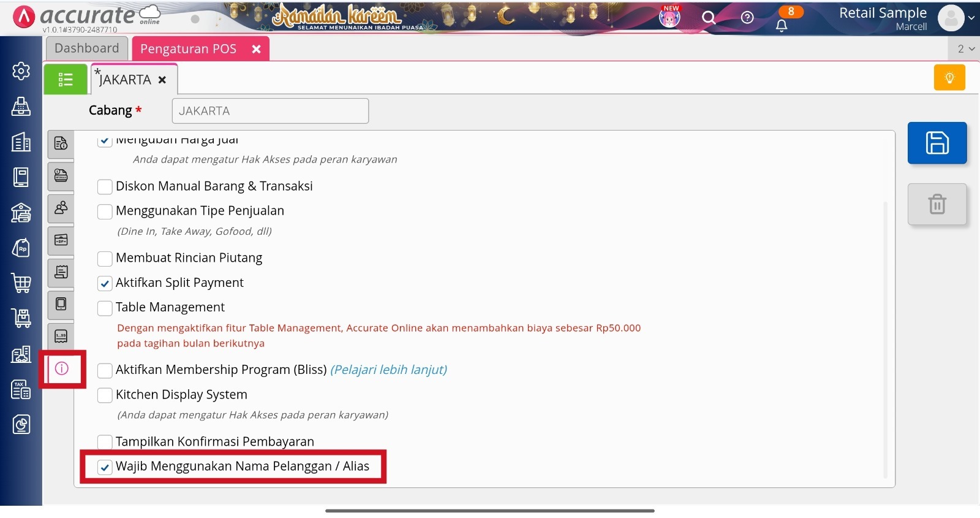The height and width of the screenshot is (518, 980).
Task: Open the Pelajari lebih lanjut link
Action: click(389, 370)
